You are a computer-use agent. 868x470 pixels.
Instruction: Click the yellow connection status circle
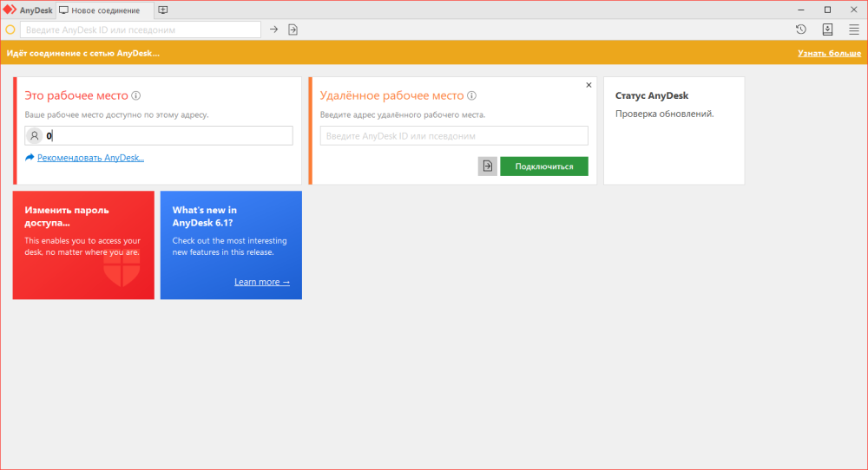click(x=10, y=29)
